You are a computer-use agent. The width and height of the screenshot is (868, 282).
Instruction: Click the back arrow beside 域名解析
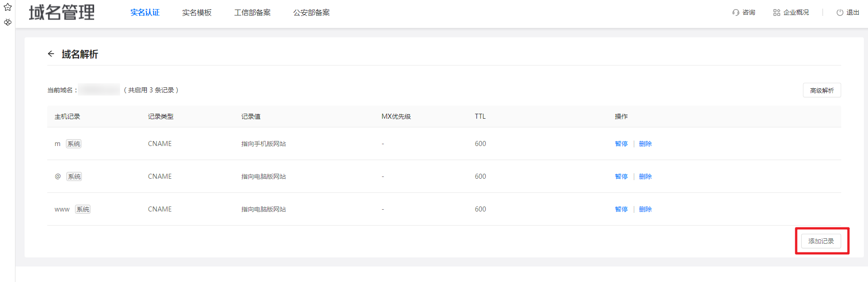click(x=51, y=54)
